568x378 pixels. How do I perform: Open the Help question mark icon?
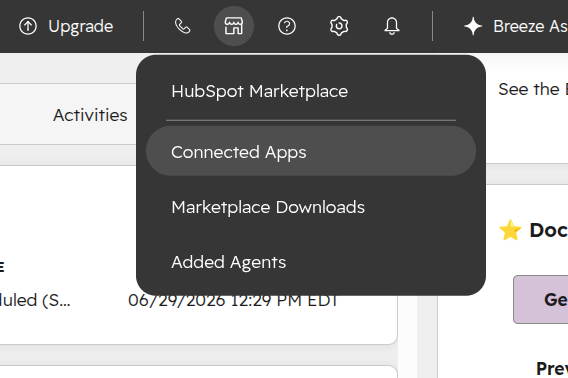point(287,26)
